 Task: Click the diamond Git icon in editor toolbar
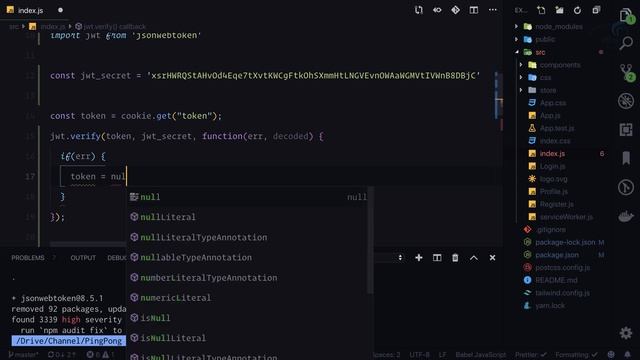(455, 10)
